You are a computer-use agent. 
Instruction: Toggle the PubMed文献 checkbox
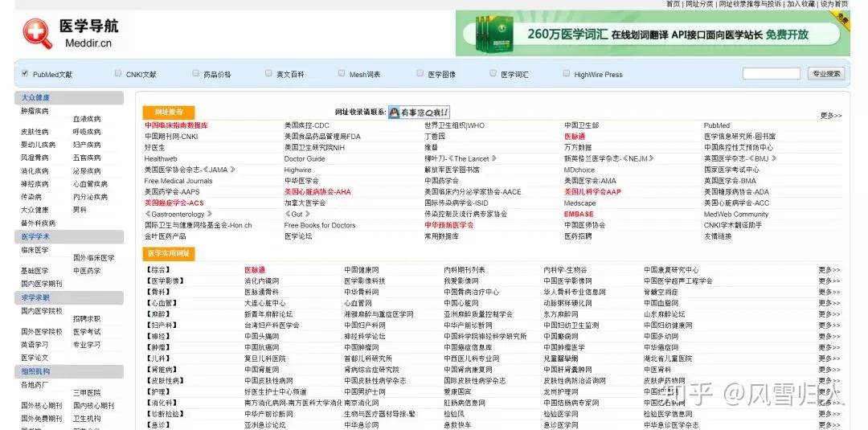[x=24, y=73]
